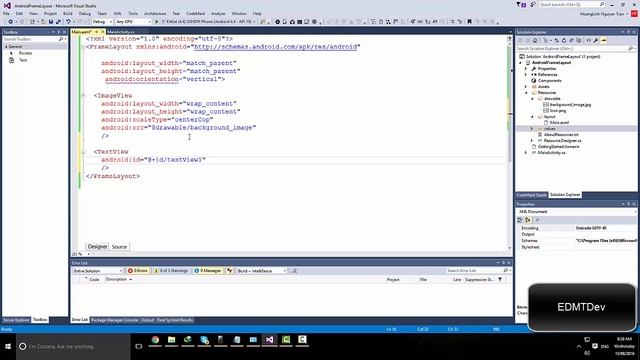
Task: Click the editor vertical scrollbar
Action: click(510, 143)
